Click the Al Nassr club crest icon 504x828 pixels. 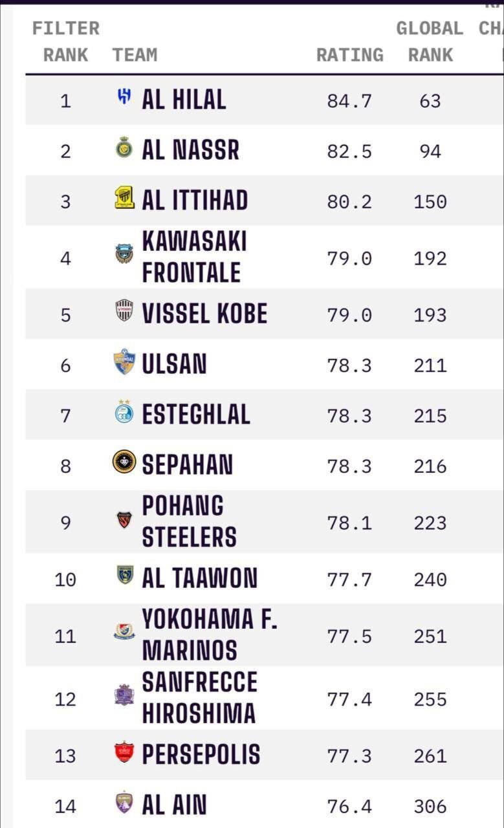(x=124, y=149)
